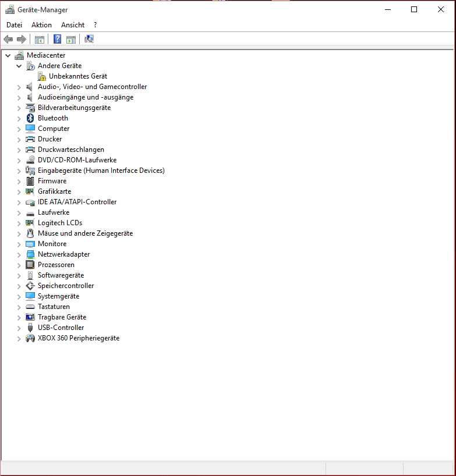Image resolution: width=456 pixels, height=476 pixels.
Task: Expand IDE ATA/ATAPI-Controller chevron
Action: click(19, 202)
